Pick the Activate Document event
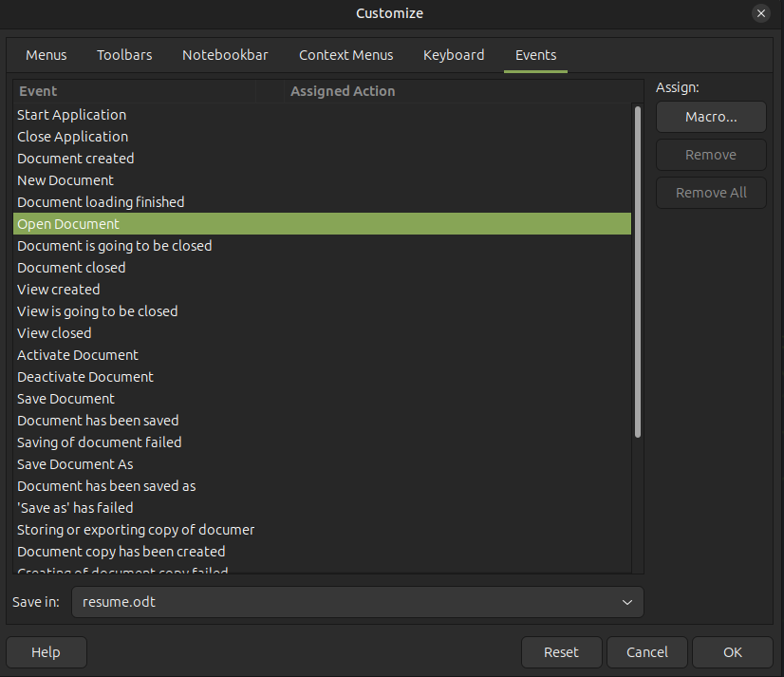The image size is (784, 677). tap(78, 355)
